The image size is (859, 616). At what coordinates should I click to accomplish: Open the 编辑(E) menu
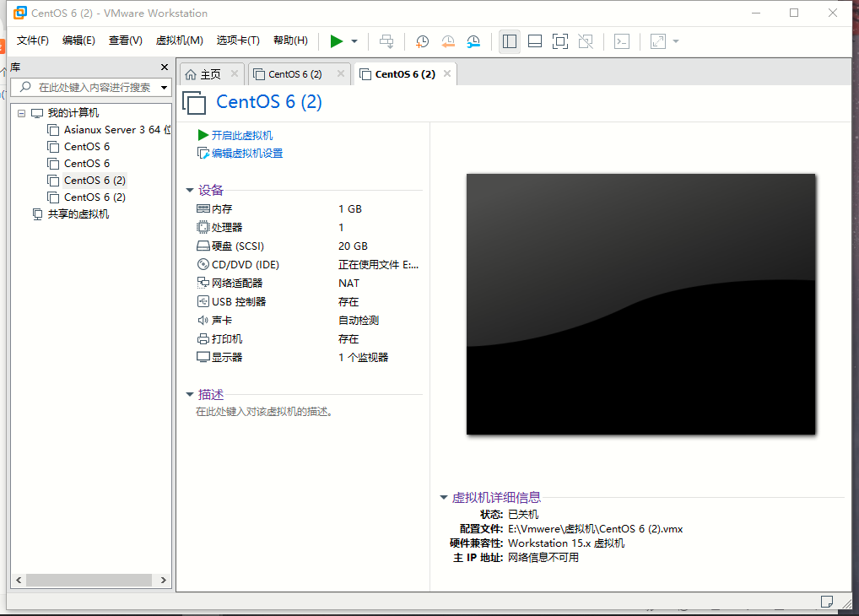click(78, 41)
